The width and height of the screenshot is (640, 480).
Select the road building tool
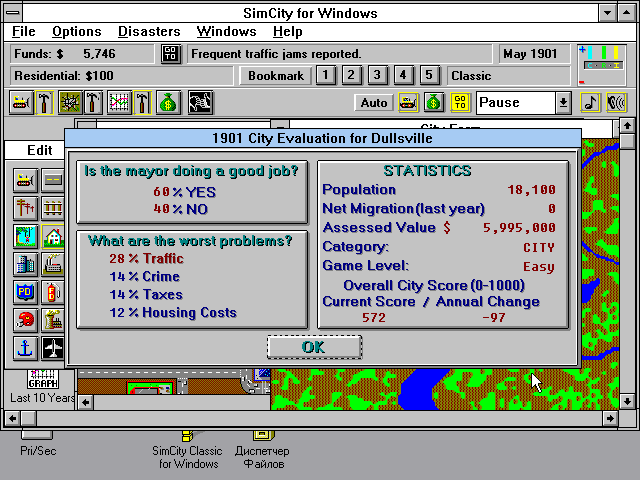pyautogui.click(x=53, y=180)
